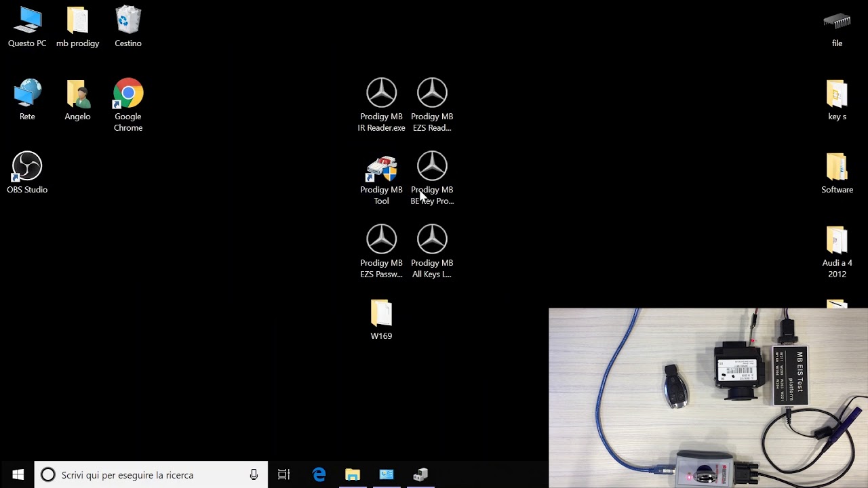Image resolution: width=868 pixels, height=488 pixels.
Task: Launch Microsoft Edge from taskbar
Action: 319,474
